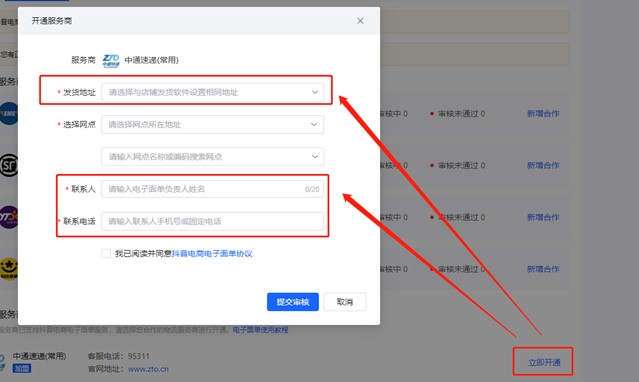Viewport: 639px width, 382px height.
Task: Click 新增合作 in the SF row
Action: point(543,166)
